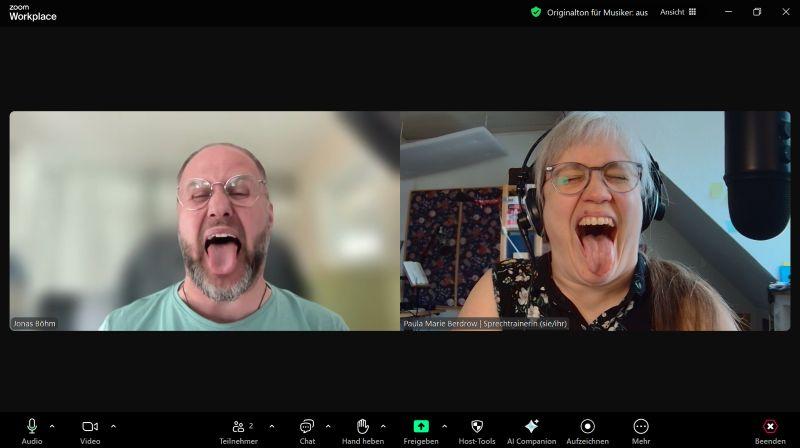Expand chat options caret next to Chat
The width and height of the screenshot is (800, 448).
point(328,427)
